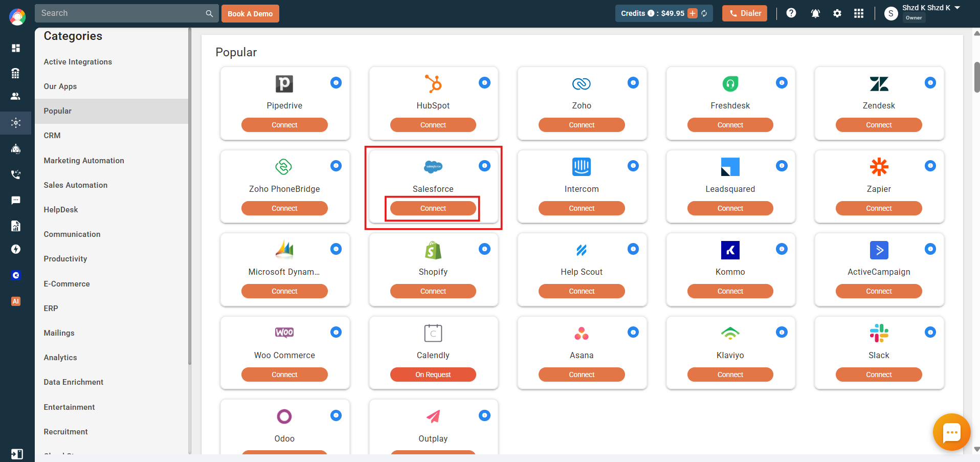The image size is (980, 462).
Task: Click On Request for Calendly
Action: (433, 375)
